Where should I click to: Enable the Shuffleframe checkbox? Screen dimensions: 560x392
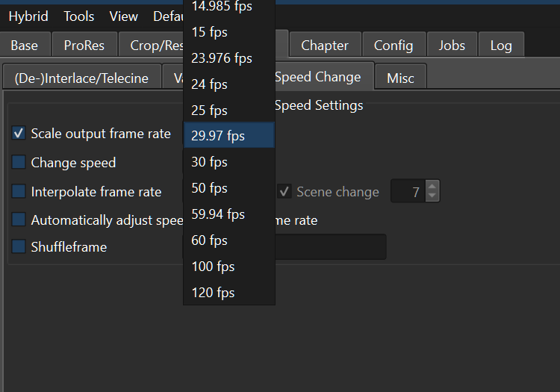(19, 246)
